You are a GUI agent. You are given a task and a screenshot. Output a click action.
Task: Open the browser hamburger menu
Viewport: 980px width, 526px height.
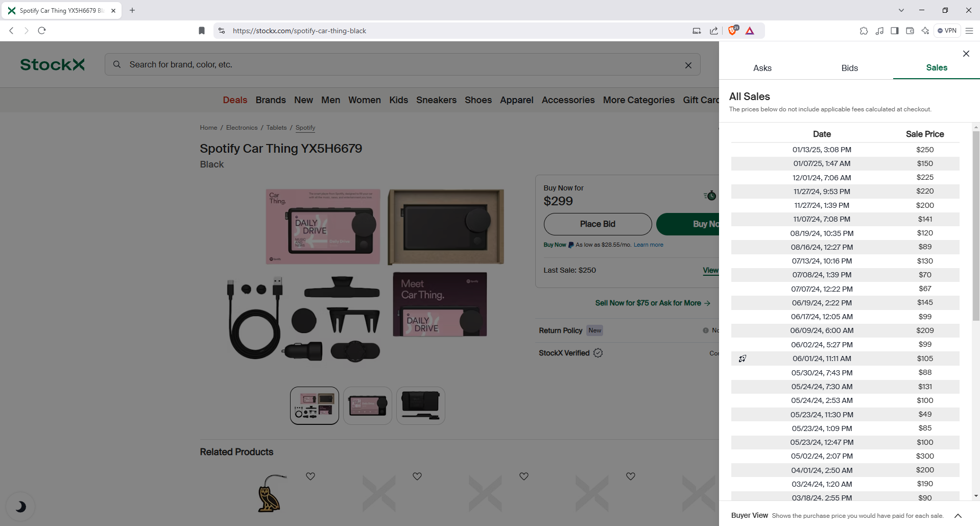pyautogui.click(x=969, y=31)
